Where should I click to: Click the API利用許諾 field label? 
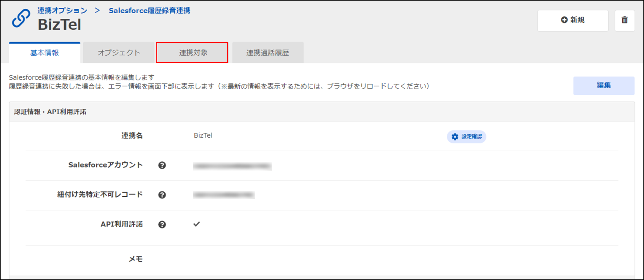[x=122, y=224]
